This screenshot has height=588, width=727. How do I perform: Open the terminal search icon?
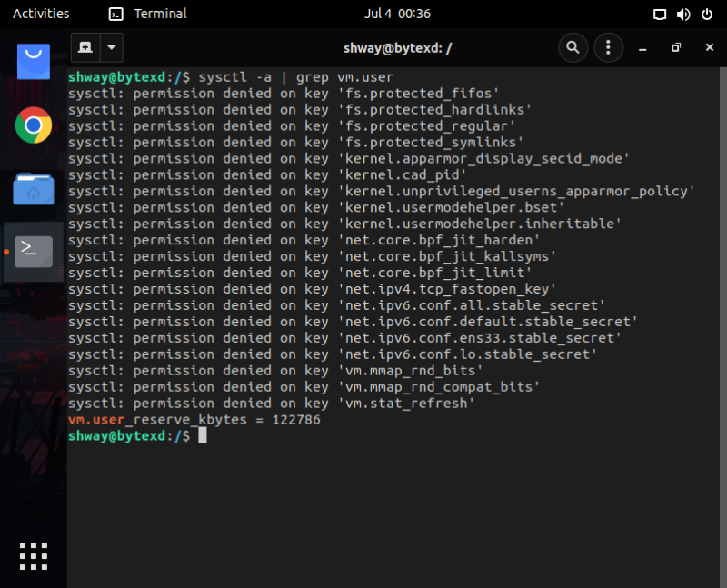(x=573, y=47)
